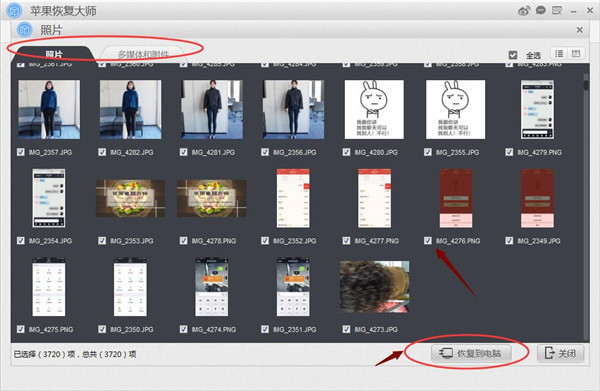Deselect the IMG_2349.JPG checkbox
Viewport: 600px width, 391px height.
pyautogui.click(x=509, y=241)
